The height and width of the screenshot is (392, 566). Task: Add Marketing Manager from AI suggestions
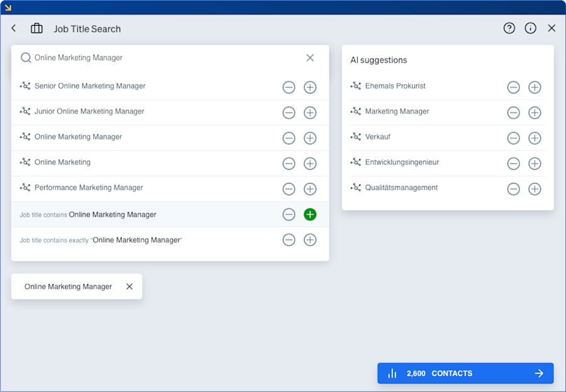(x=535, y=112)
